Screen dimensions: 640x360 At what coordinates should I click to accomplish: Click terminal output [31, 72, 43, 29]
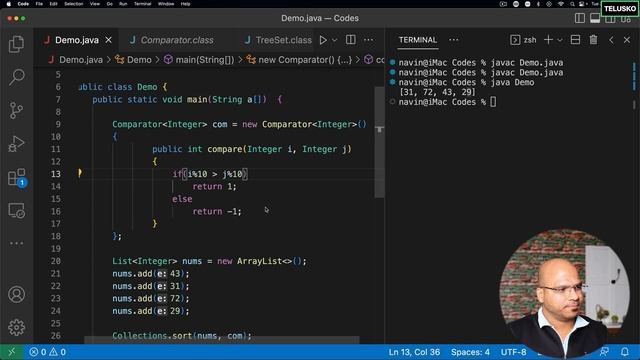[x=437, y=92]
